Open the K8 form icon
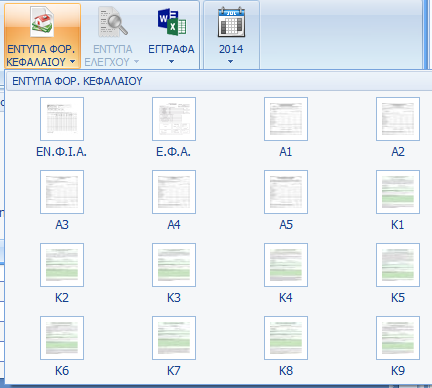The height and width of the screenshot is (388, 432). pyautogui.click(x=286, y=338)
